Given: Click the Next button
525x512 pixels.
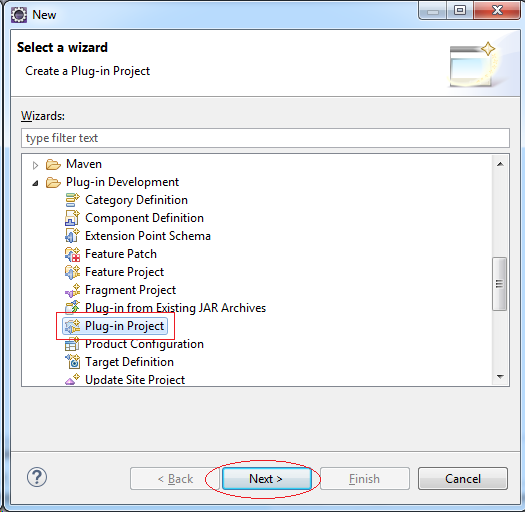Looking at the screenshot, I should tap(267, 479).
